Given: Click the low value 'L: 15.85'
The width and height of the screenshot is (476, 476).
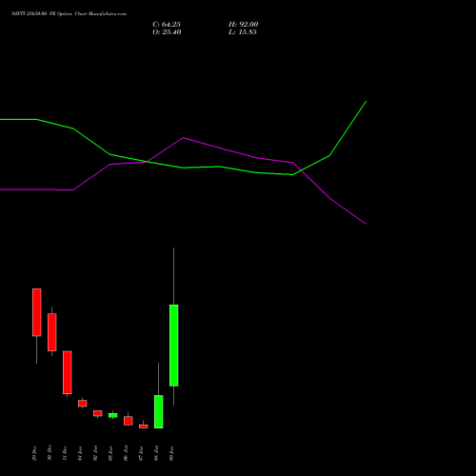Looking at the screenshot, I should [243, 32].
